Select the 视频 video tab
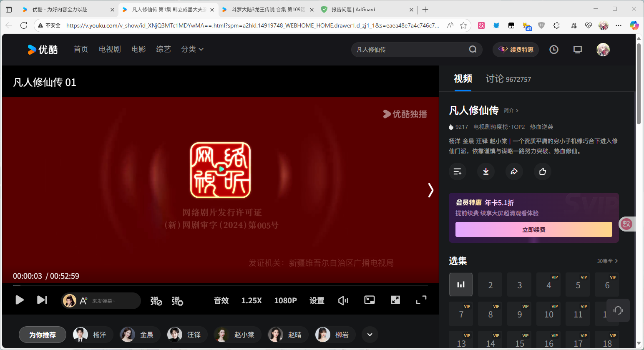 463,79
